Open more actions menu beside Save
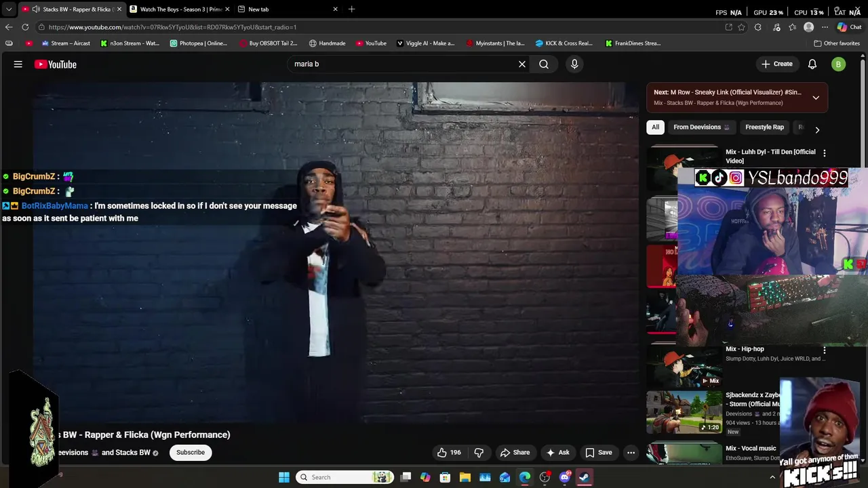Image resolution: width=868 pixels, height=488 pixels. click(631, 453)
